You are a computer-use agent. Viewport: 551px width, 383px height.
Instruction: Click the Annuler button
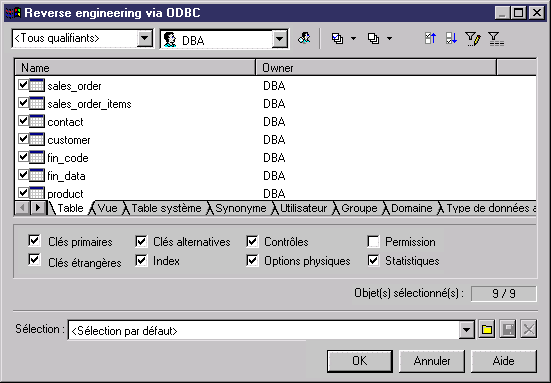coord(432,361)
